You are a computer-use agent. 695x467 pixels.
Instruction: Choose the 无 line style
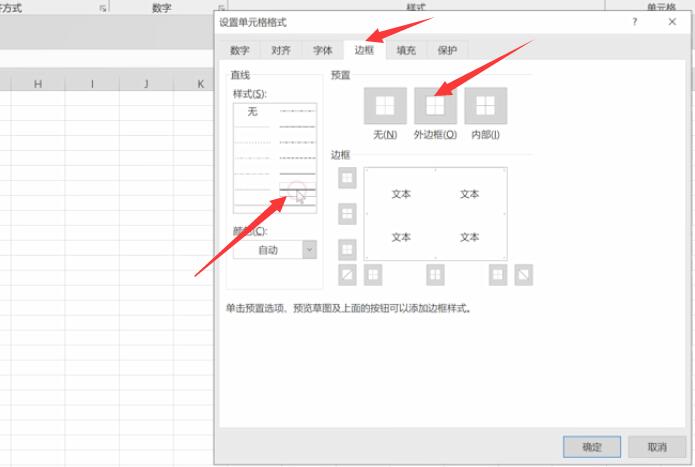(252, 112)
